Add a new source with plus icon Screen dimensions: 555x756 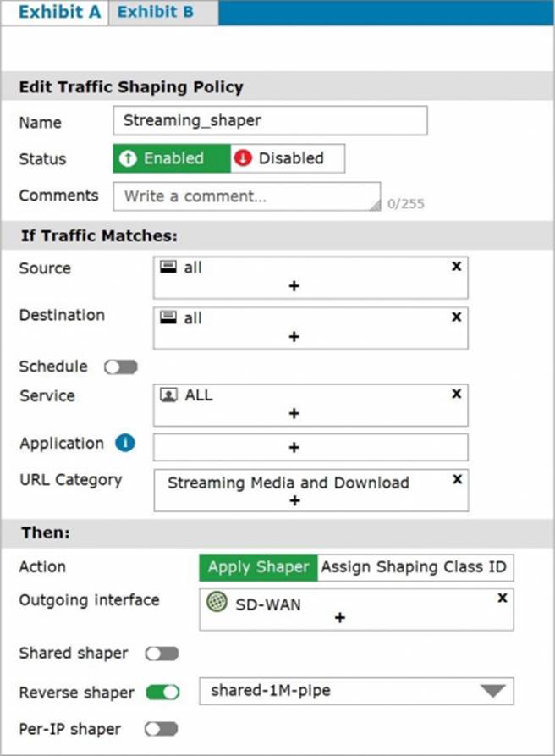294,286
